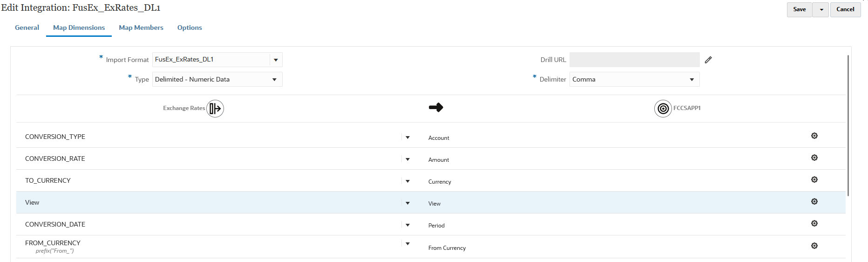Click the FCCSAPP1 target application icon

pyautogui.click(x=663, y=109)
